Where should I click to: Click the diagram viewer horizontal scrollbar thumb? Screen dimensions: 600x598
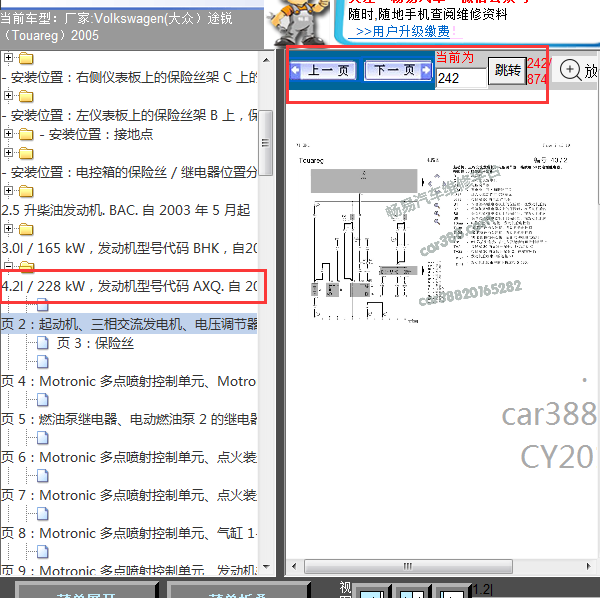point(408,566)
